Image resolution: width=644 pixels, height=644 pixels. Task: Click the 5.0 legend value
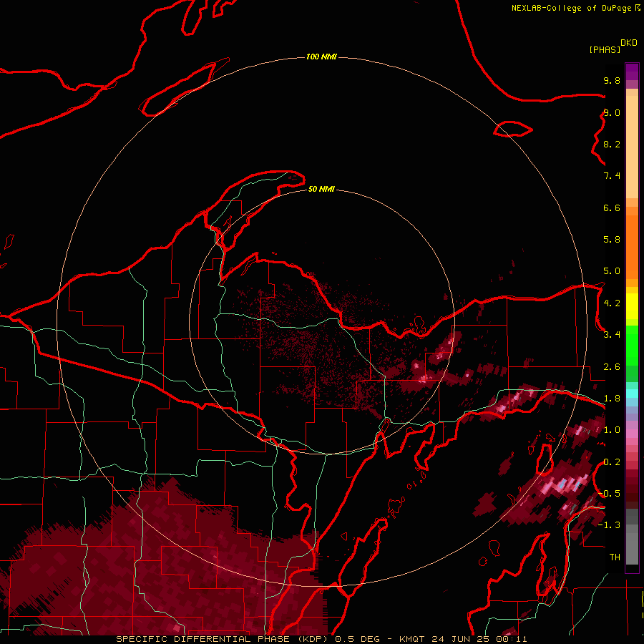(x=612, y=271)
